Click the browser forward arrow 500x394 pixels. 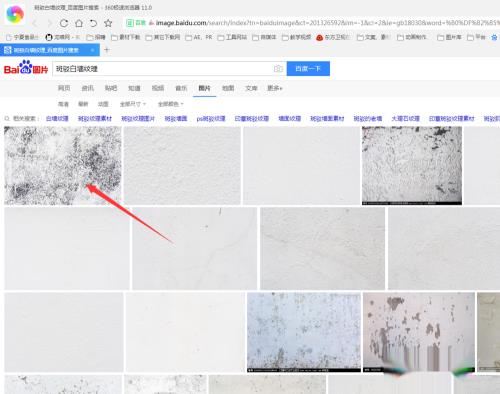coord(50,23)
